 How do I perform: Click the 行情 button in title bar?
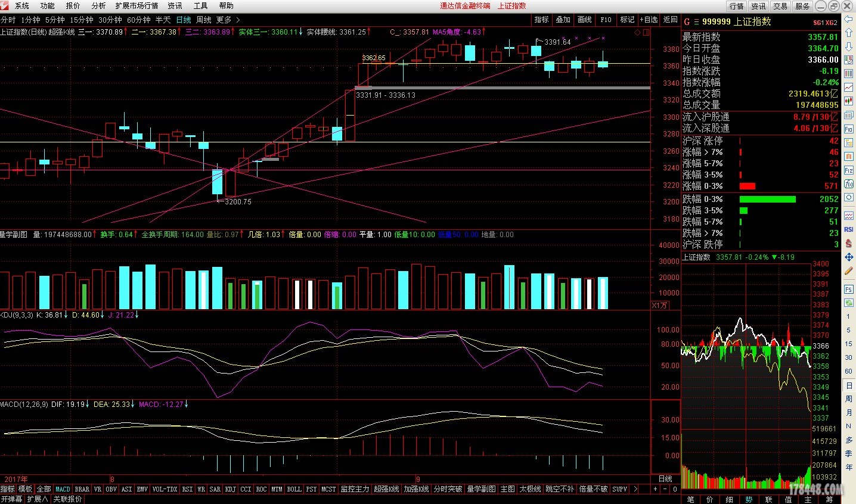tap(737, 6)
